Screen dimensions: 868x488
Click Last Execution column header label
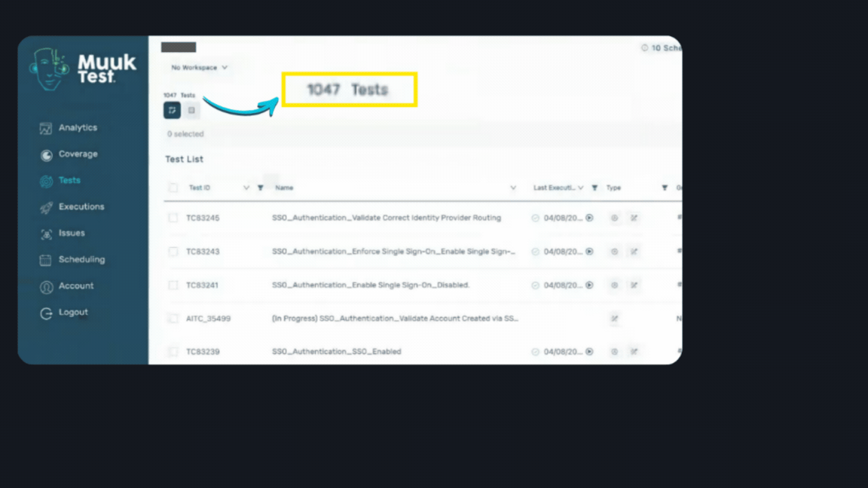[554, 188]
